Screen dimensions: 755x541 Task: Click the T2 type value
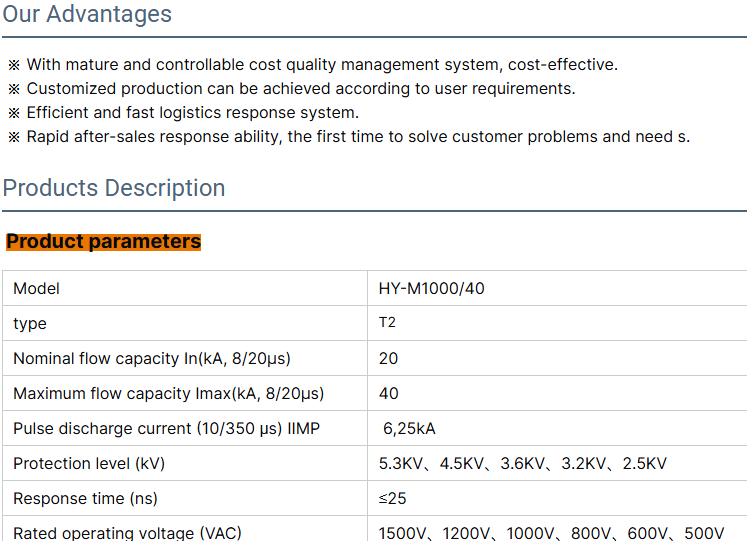387,323
